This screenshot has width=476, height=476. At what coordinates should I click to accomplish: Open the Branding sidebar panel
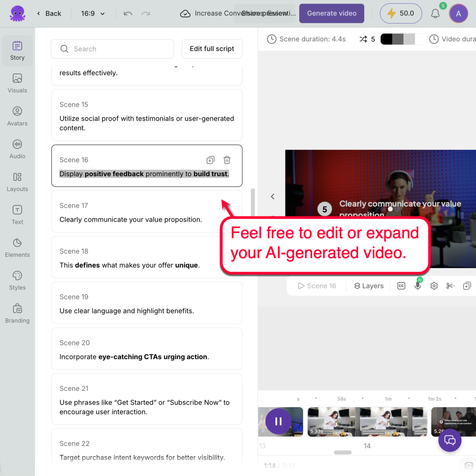click(17, 314)
